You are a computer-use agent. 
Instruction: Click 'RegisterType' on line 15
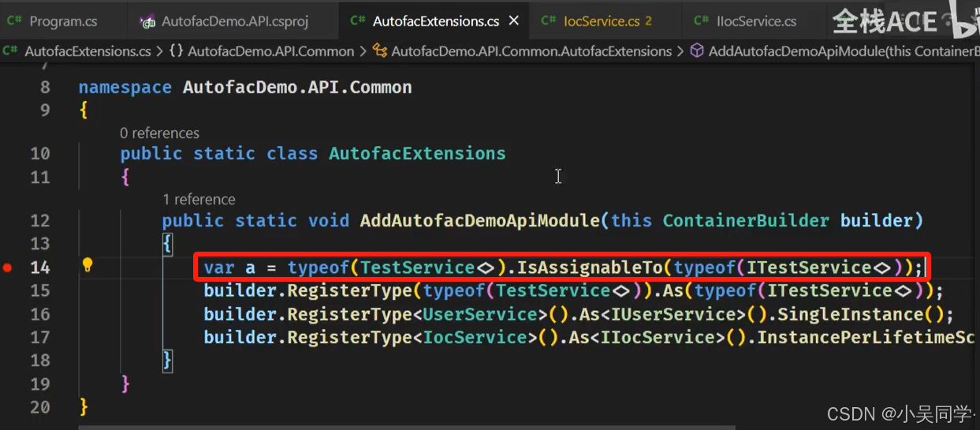tap(350, 291)
